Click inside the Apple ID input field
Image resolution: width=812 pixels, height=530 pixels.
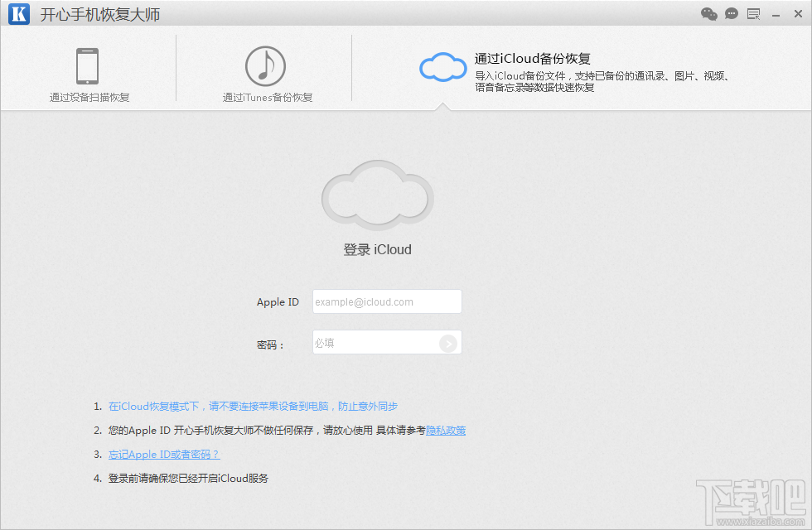click(386, 301)
